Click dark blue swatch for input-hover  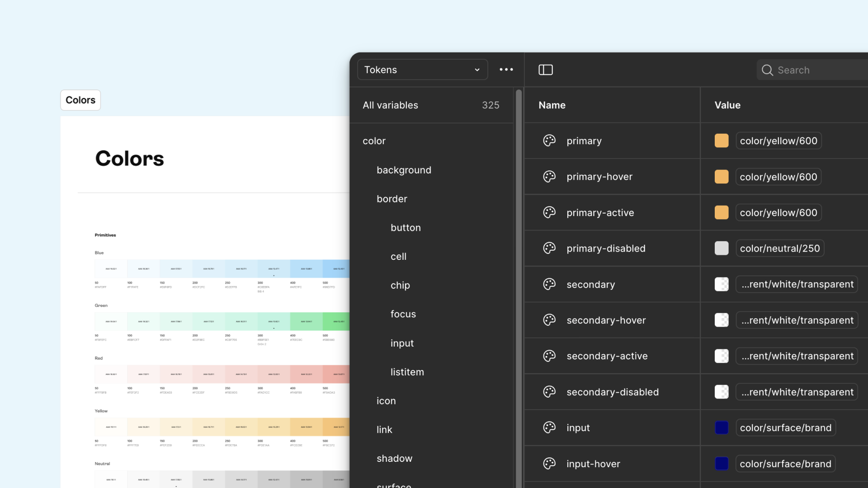click(x=721, y=464)
